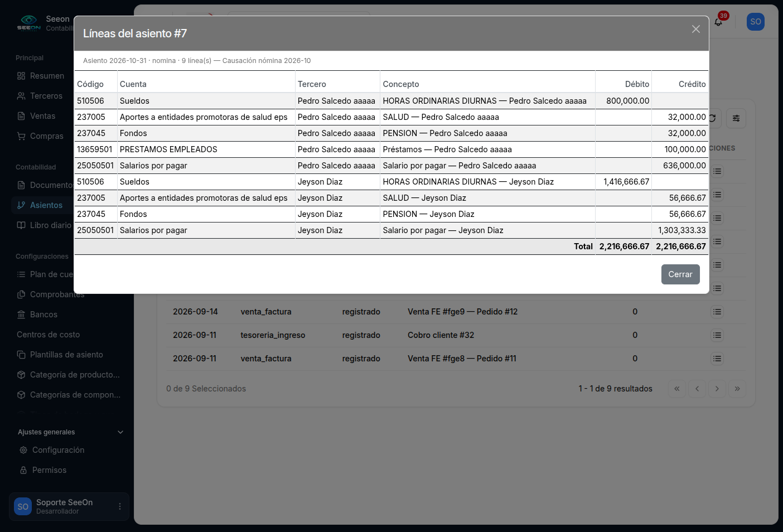This screenshot has width=783, height=532.
Task: Select Asientos in the sidebar
Action: (42, 205)
